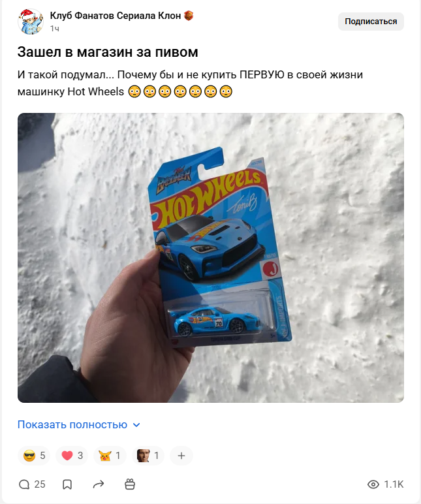This screenshot has height=504, width=421.
Task: Open the Hot Wheels car photo
Action: [210, 258]
